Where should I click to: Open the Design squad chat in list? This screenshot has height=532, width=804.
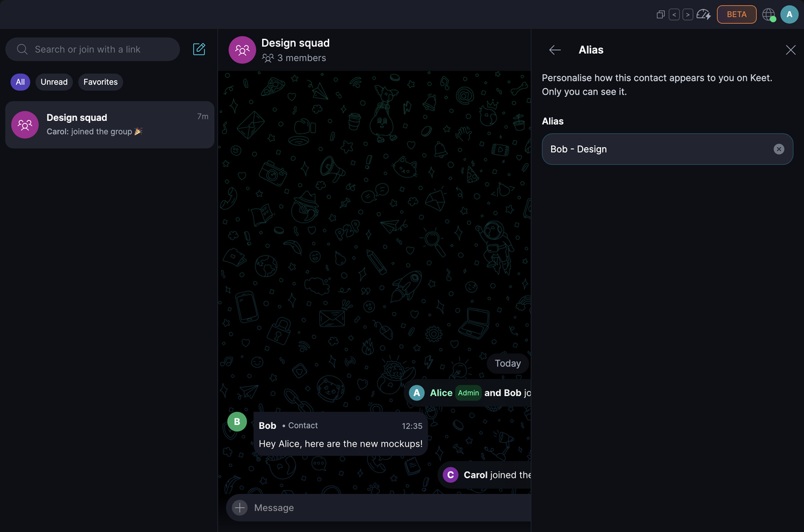pos(110,125)
